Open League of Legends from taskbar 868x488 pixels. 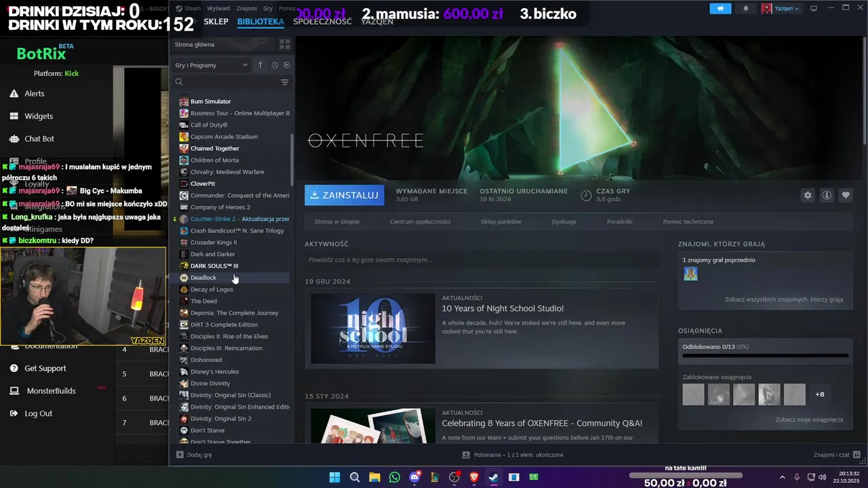pyautogui.click(x=434, y=477)
